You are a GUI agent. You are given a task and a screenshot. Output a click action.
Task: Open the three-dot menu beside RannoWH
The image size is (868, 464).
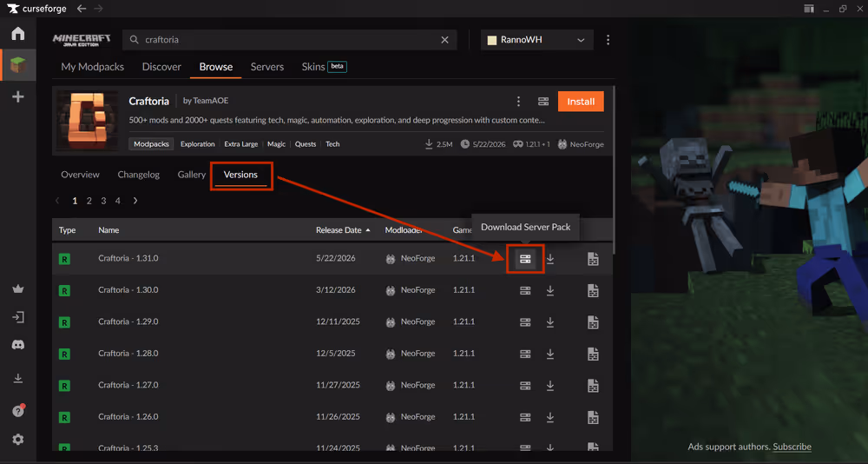(x=608, y=40)
